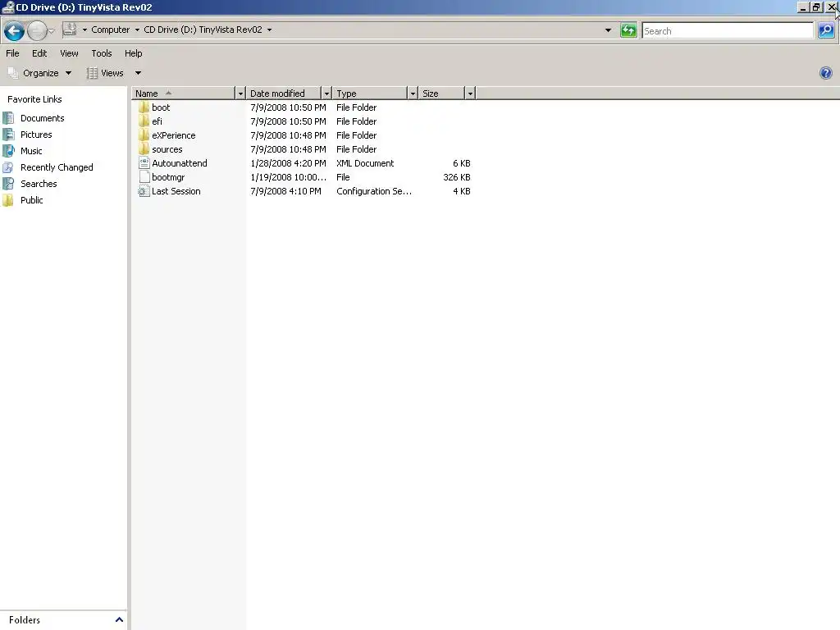Open the Type column filter dropdown
840x630 pixels.
coord(413,94)
